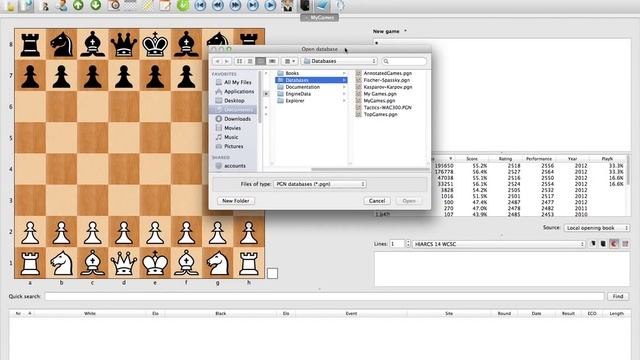Click the first black icon beside the engine selector
The height and width of the screenshot is (360, 640).
click(593, 244)
